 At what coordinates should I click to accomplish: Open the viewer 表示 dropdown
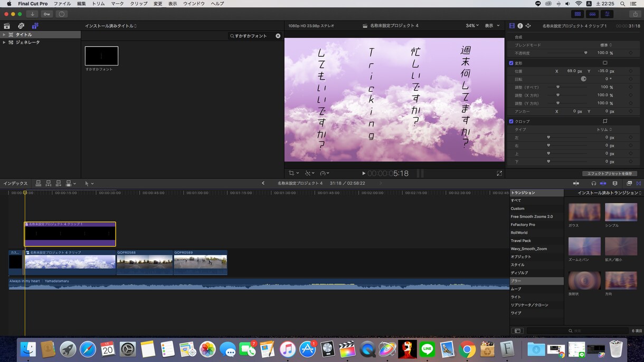tap(493, 25)
